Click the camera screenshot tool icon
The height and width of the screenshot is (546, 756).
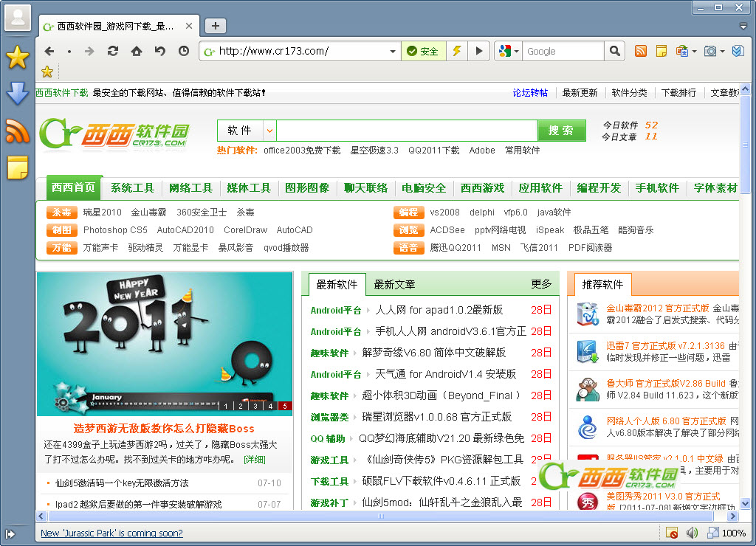[710, 51]
